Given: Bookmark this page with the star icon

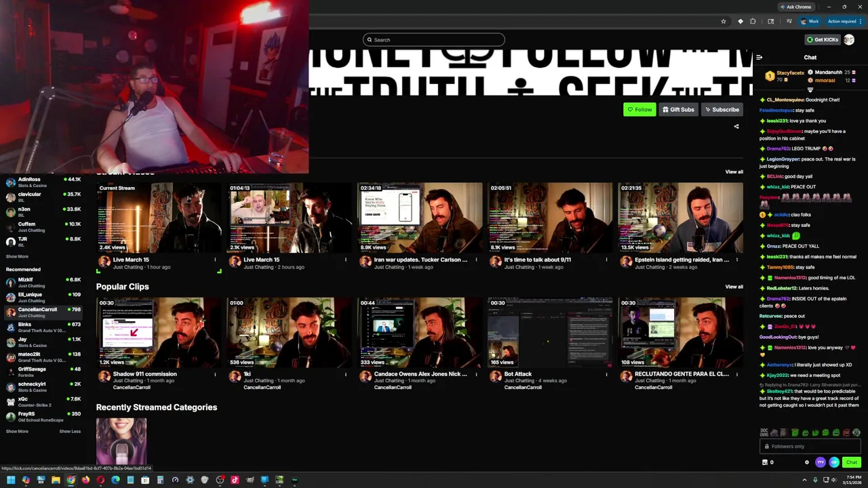Looking at the screenshot, I should tap(724, 22).
